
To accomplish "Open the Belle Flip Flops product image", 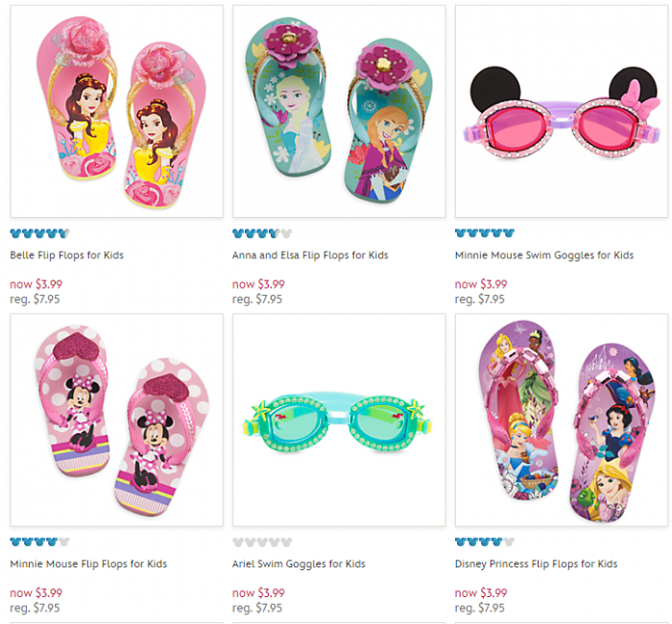I will (116, 110).
